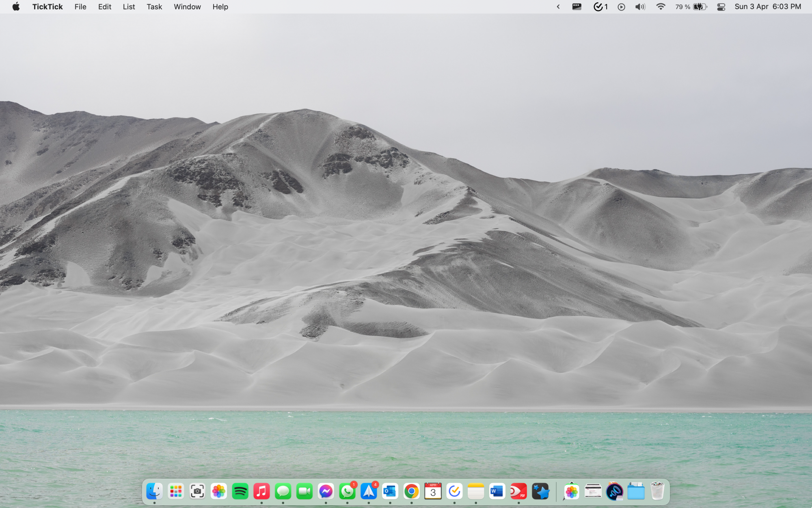Open the Task menu
The height and width of the screenshot is (508, 812).
[154, 7]
